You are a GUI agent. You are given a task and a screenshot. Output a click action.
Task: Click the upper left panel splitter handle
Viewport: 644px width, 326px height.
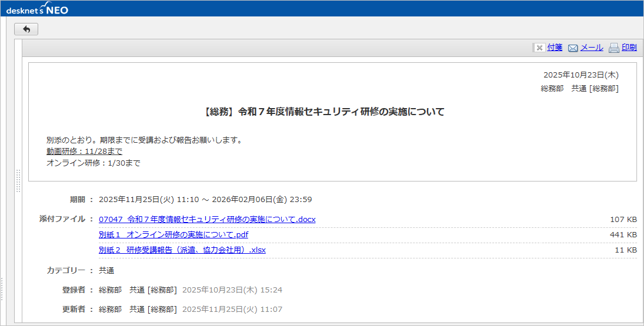click(18, 181)
